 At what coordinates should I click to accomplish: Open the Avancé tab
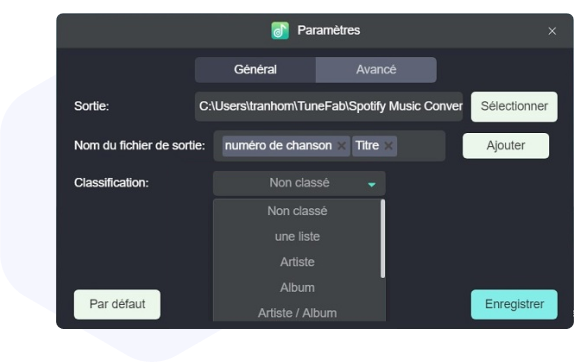click(376, 70)
